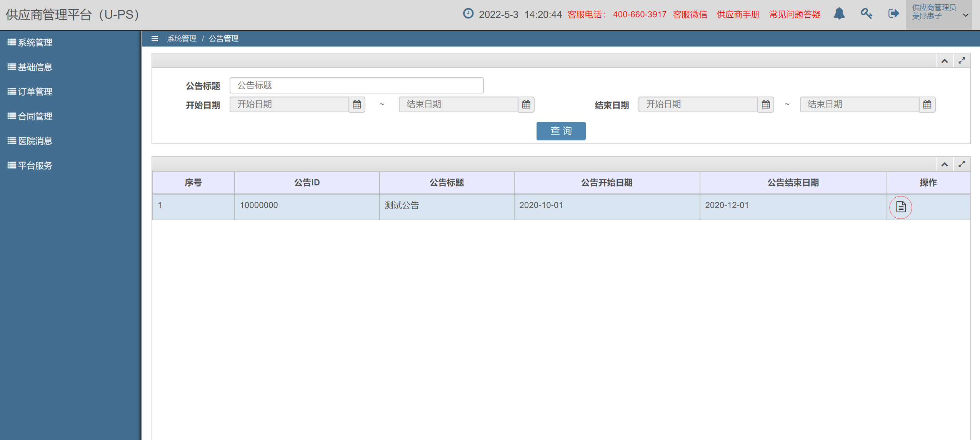Select date cell 2020-12-01

793,207
